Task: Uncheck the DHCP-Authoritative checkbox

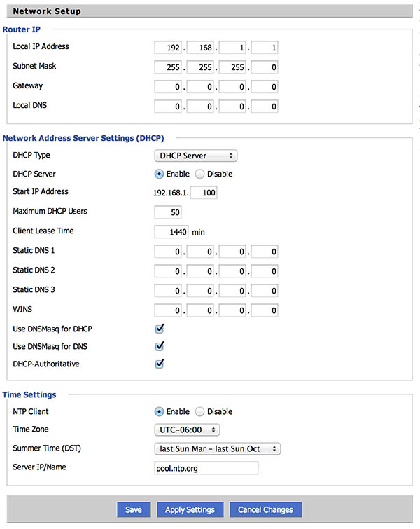Action: (x=160, y=364)
